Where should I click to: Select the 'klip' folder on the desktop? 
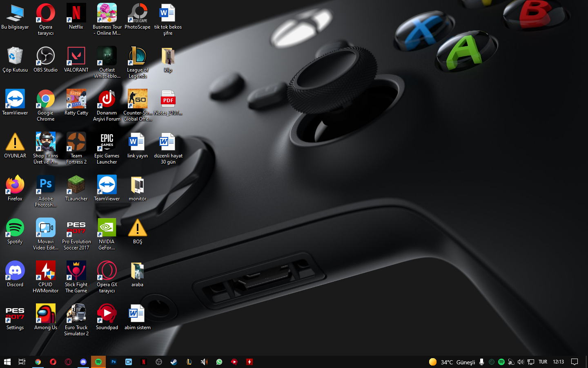point(168,60)
